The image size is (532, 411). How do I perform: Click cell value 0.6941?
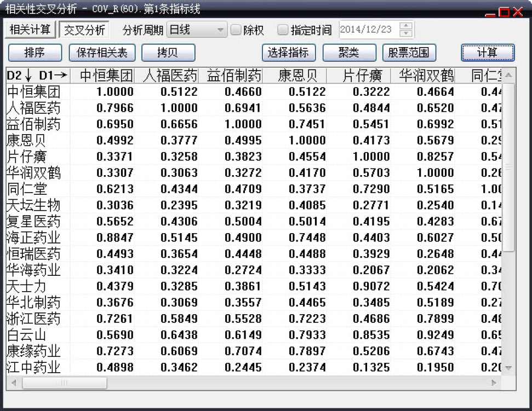point(243,108)
